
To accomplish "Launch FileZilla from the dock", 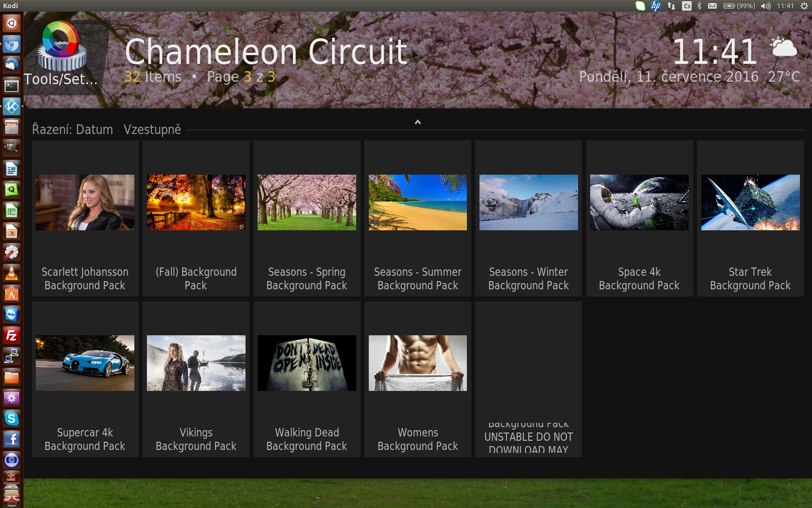I will [x=12, y=335].
